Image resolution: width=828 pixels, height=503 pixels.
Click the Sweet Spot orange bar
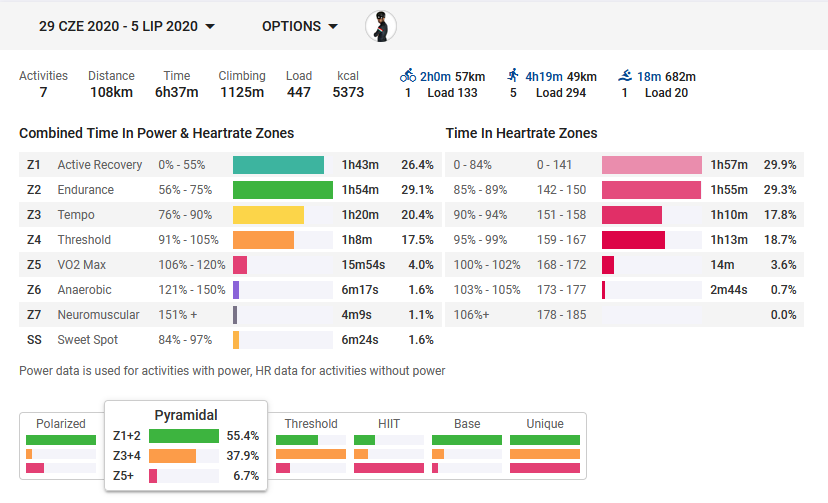pos(236,340)
